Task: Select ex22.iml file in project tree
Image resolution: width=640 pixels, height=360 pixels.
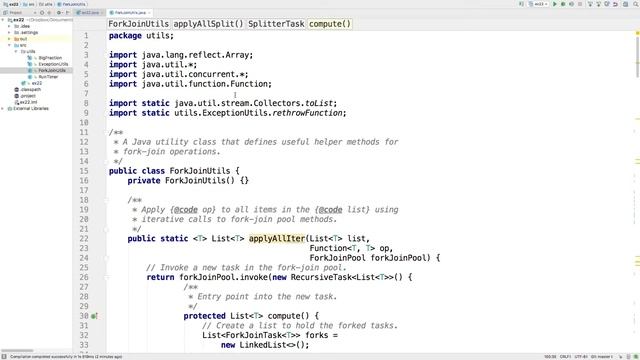Action: [28, 102]
